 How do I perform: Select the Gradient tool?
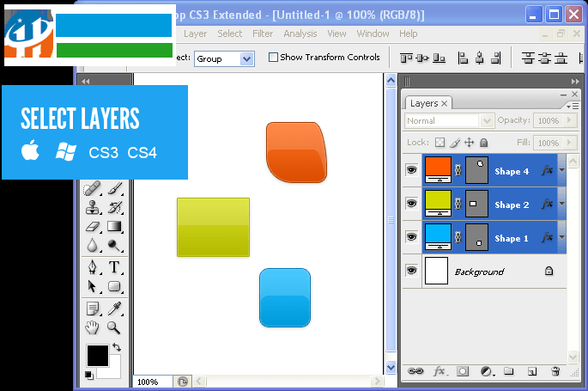(114, 226)
